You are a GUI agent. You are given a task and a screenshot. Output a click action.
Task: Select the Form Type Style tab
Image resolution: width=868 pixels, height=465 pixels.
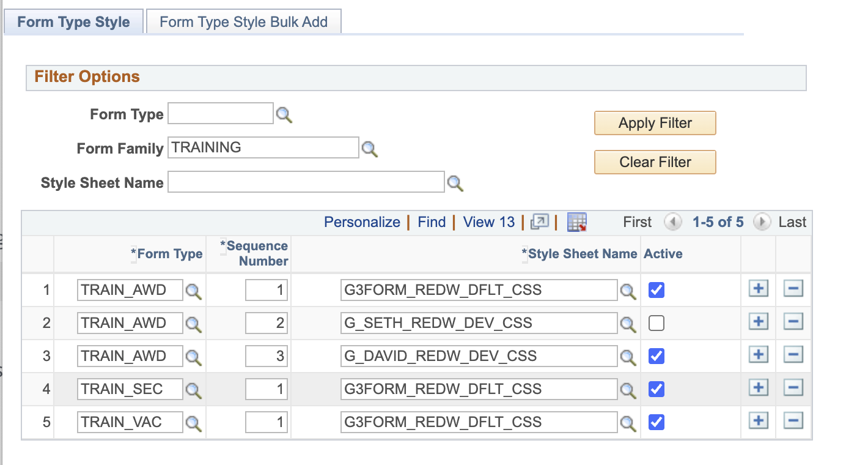[x=73, y=21]
